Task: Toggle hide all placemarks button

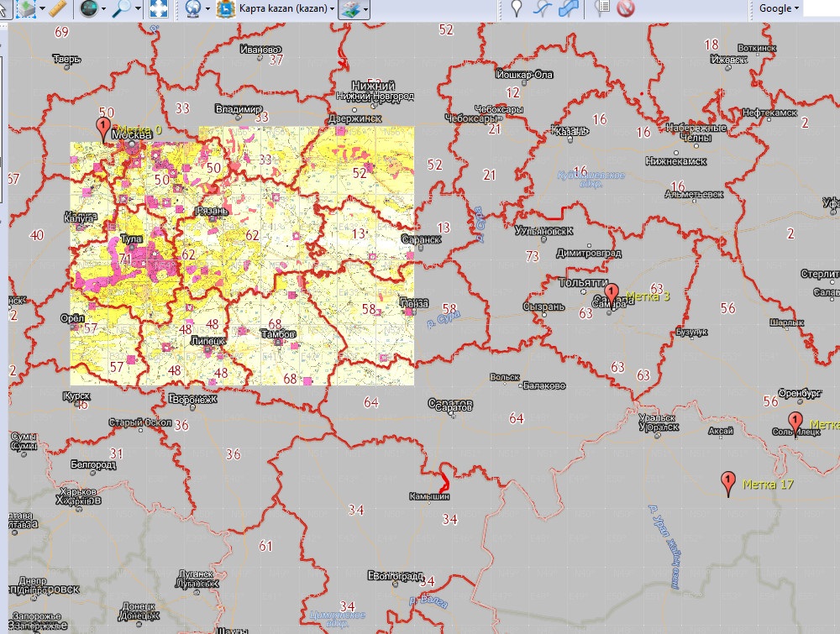Action: point(626,9)
